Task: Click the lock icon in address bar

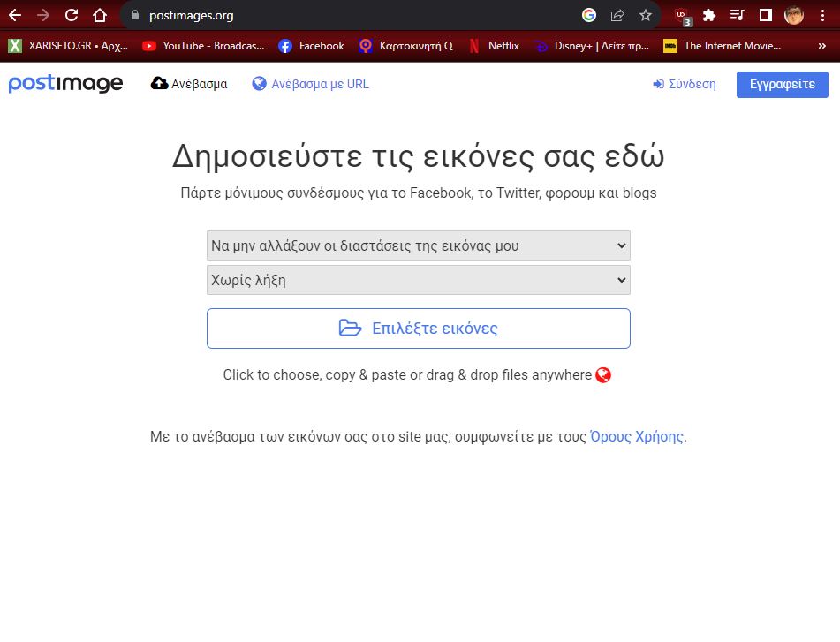Action: [x=135, y=16]
